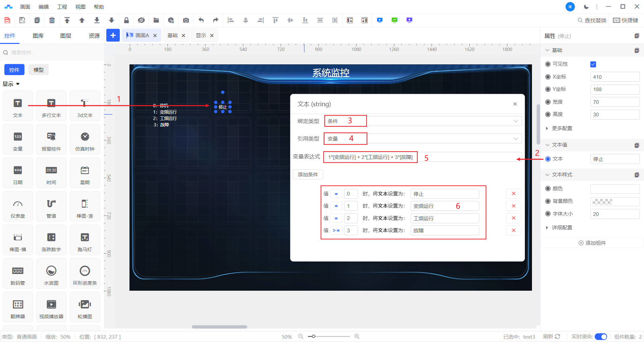Expand the 更多配置 section

(562, 128)
